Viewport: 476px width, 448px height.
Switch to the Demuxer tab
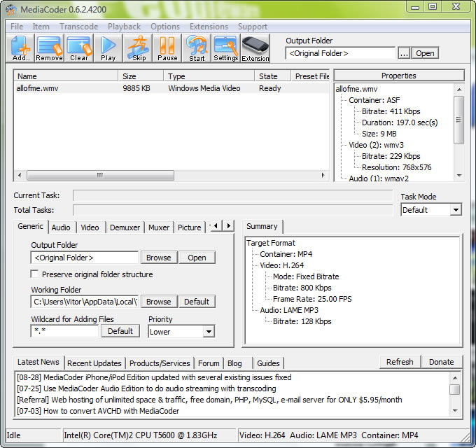[x=125, y=227]
